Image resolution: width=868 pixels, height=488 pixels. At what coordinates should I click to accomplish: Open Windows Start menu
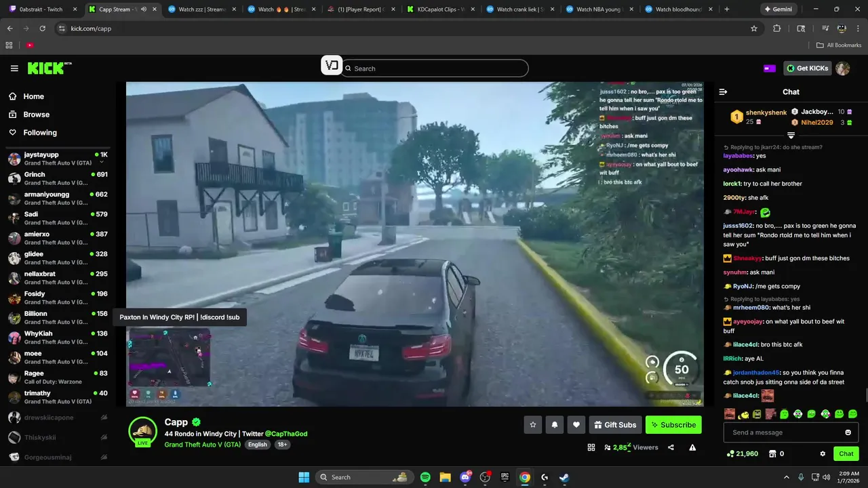(304, 477)
